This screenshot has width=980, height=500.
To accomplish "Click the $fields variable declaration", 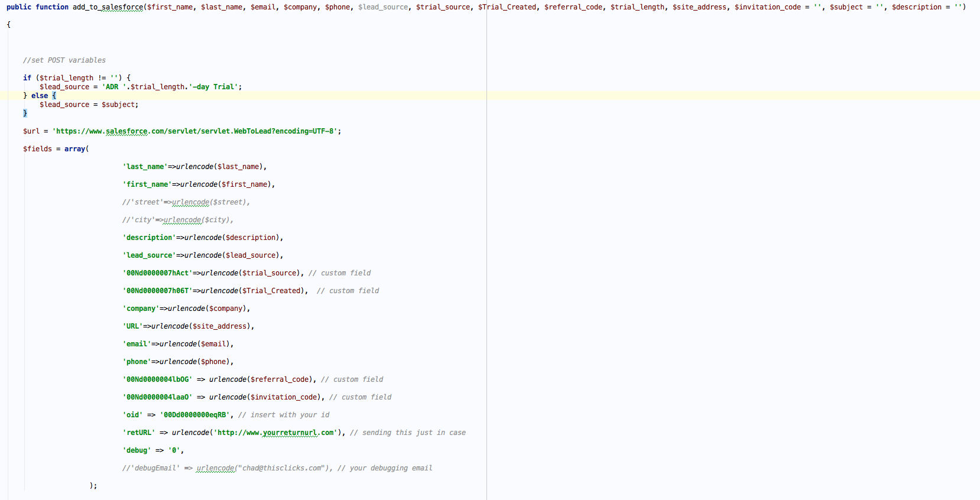I will [37, 149].
